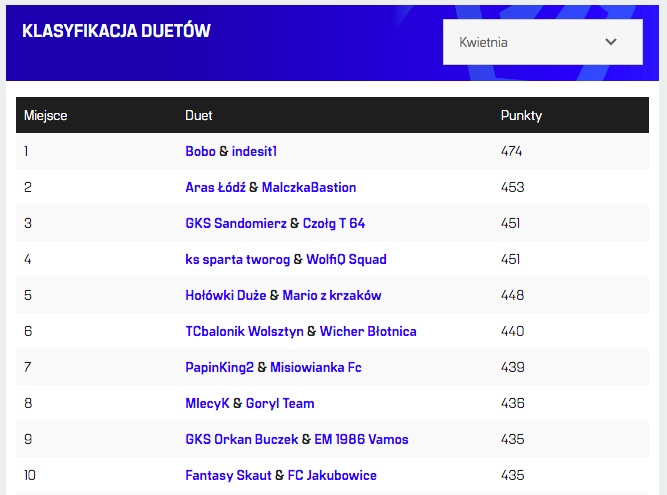667x495 pixels.
Task: Select WolfiQ Squad link
Action: (346, 259)
